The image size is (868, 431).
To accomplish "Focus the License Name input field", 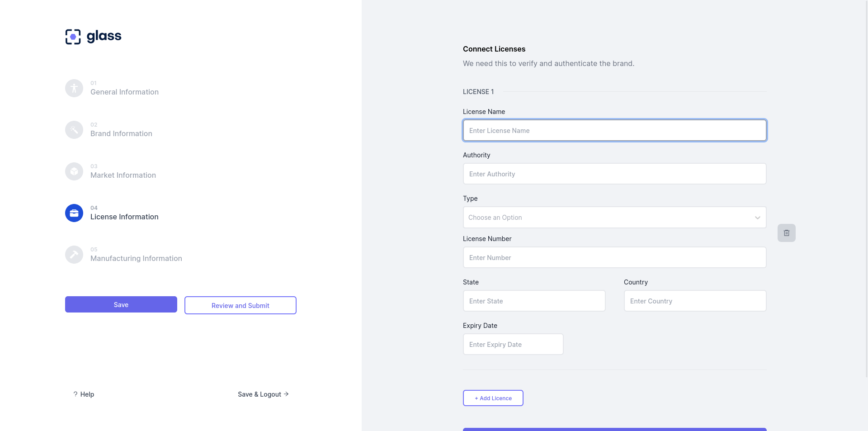I will [x=614, y=130].
